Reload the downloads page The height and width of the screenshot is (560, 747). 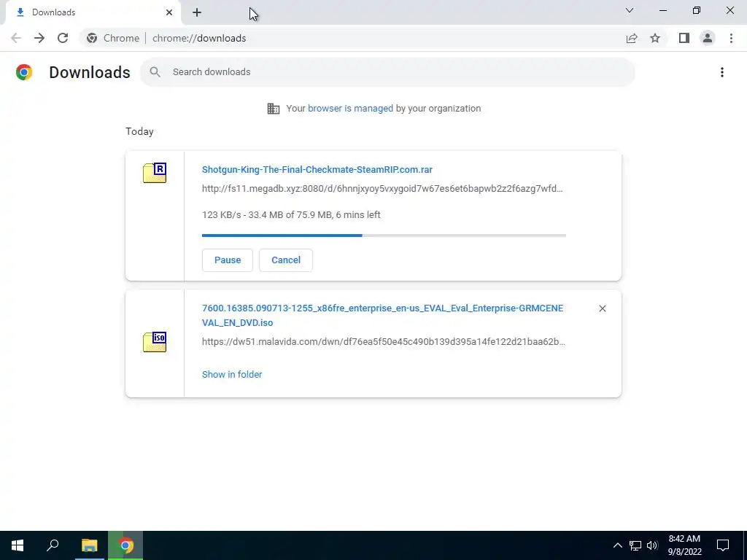pos(63,38)
